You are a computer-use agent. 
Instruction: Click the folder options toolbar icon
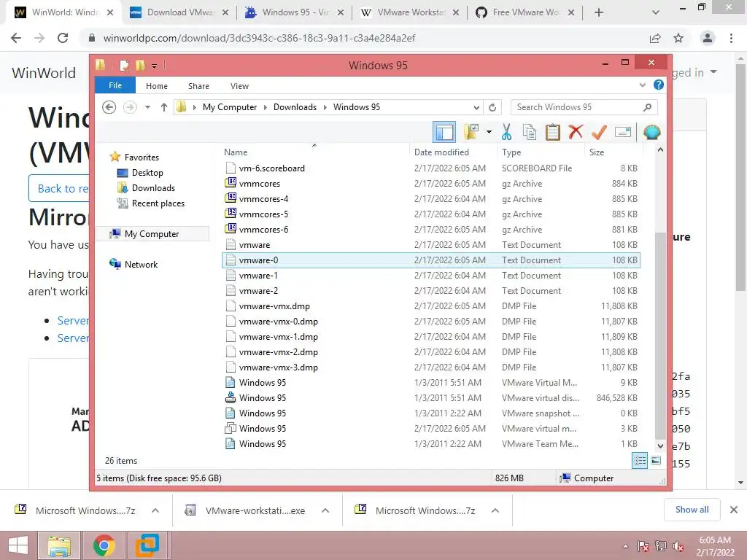click(x=471, y=132)
